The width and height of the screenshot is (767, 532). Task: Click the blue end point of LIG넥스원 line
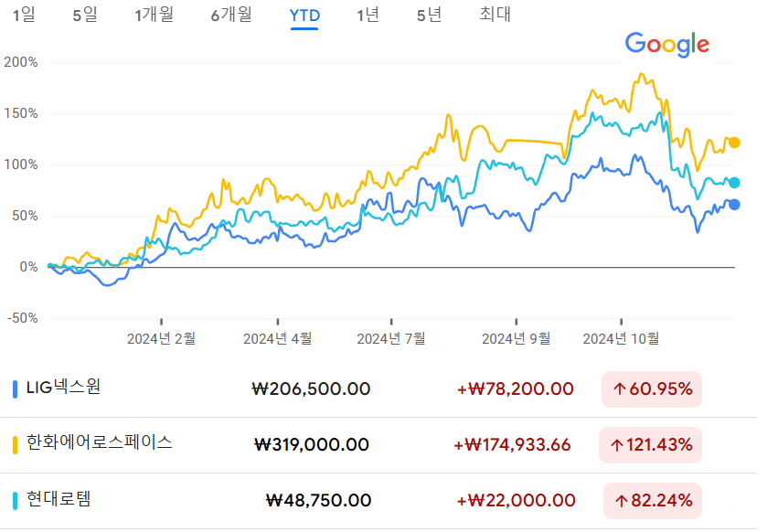pyautogui.click(x=734, y=205)
